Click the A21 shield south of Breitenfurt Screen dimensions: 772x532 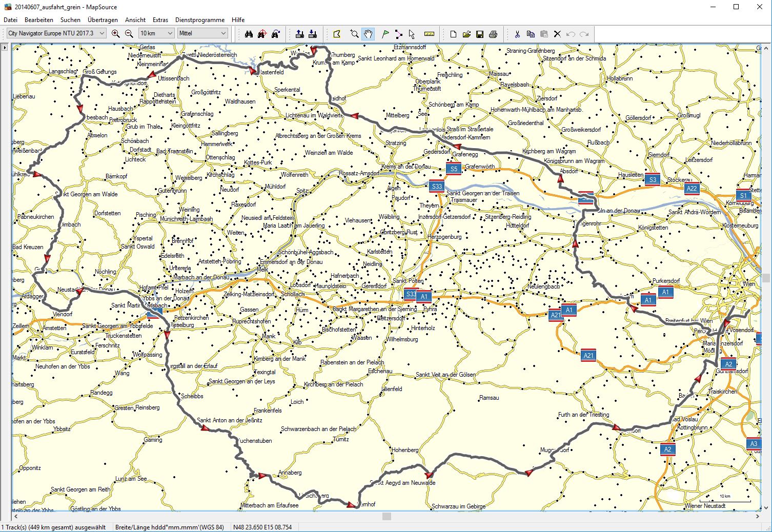tap(588, 355)
